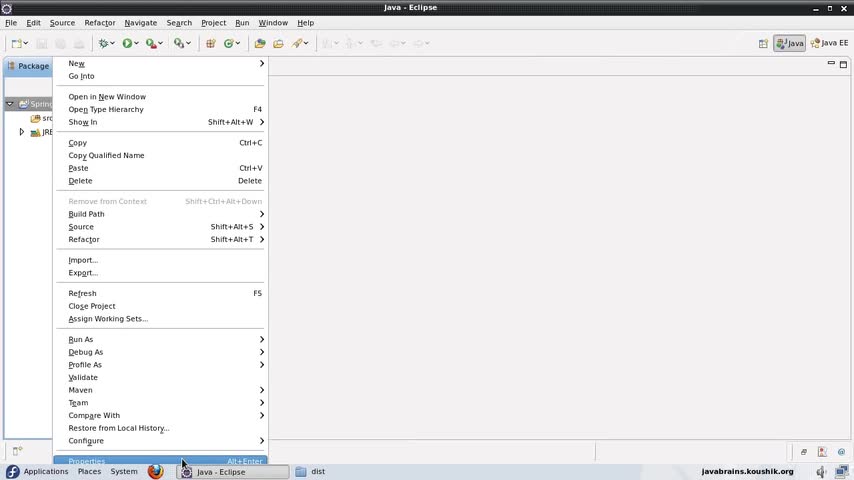Viewport: 854px width, 480px height.
Task: Click the Open Task folder icon
Action: (278, 43)
